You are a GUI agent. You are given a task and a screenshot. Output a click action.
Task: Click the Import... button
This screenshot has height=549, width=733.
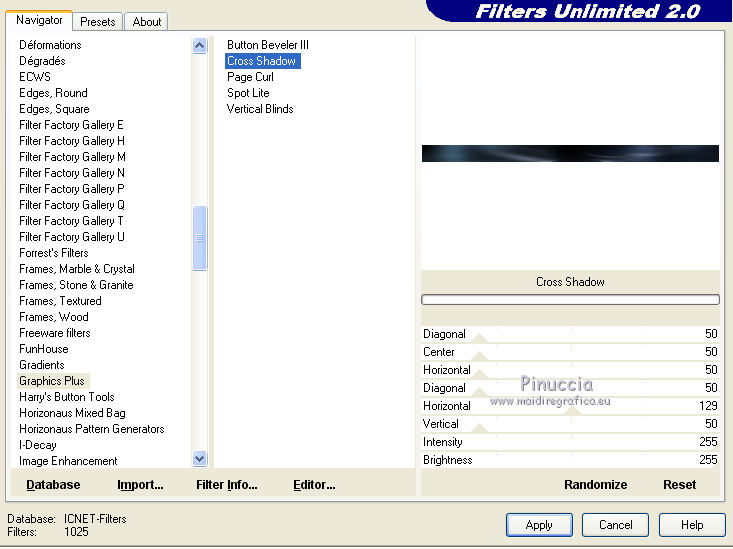click(x=140, y=485)
